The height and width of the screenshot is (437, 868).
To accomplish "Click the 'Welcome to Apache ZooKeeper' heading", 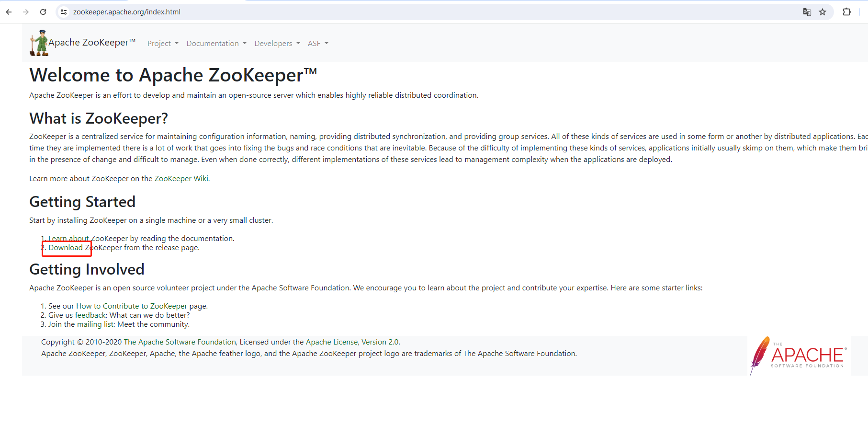I will 173,75.
